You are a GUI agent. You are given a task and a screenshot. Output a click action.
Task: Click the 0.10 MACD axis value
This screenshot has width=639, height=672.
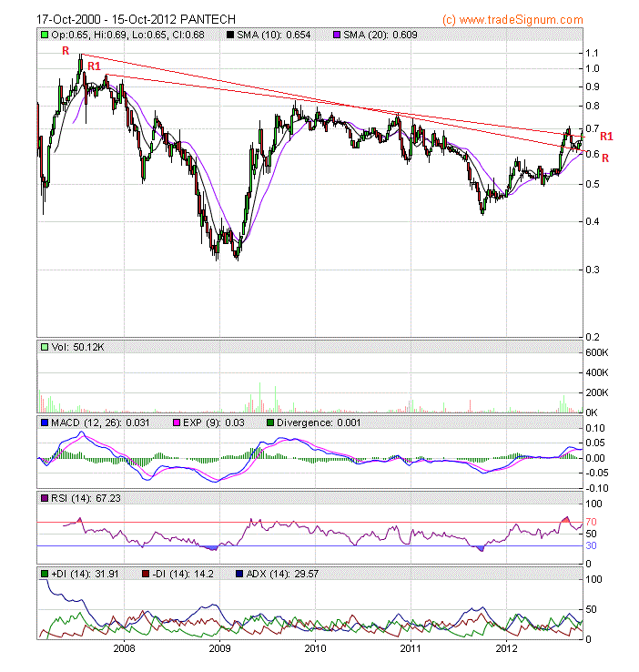pyautogui.click(x=595, y=428)
